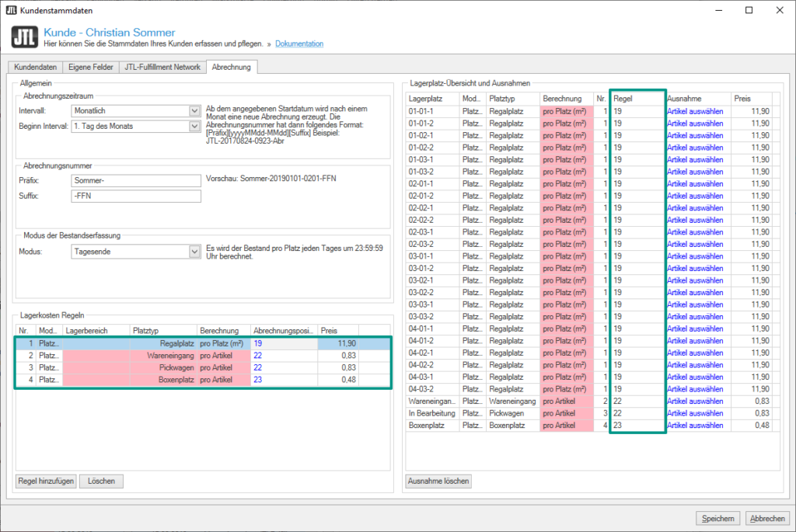Click into the Präfix input field
The height and width of the screenshot is (532, 796).
135,181
